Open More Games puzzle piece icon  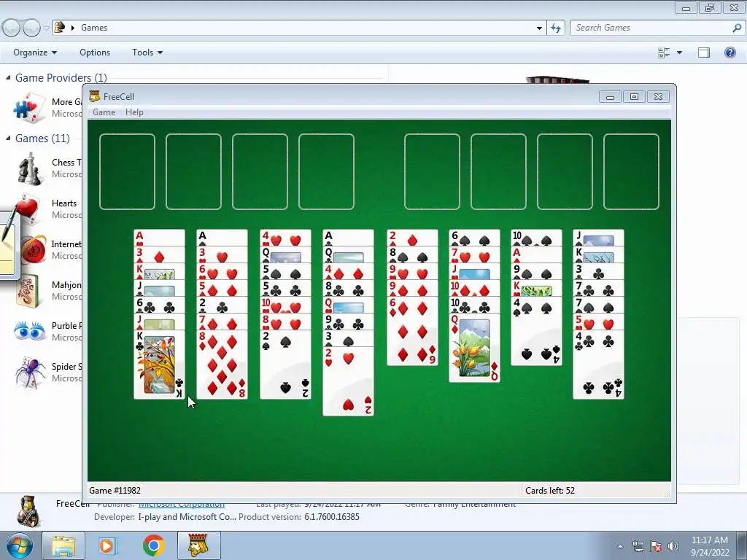(x=29, y=107)
